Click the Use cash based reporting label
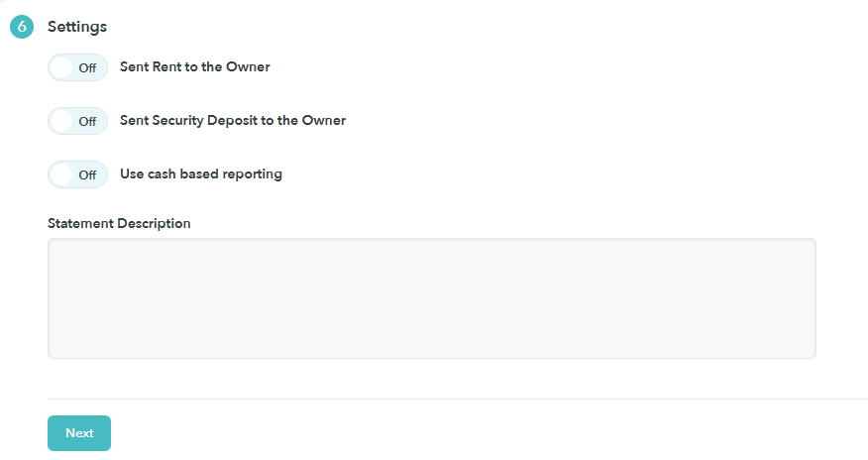Image resolution: width=868 pixels, height=460 pixels. pyautogui.click(x=201, y=174)
